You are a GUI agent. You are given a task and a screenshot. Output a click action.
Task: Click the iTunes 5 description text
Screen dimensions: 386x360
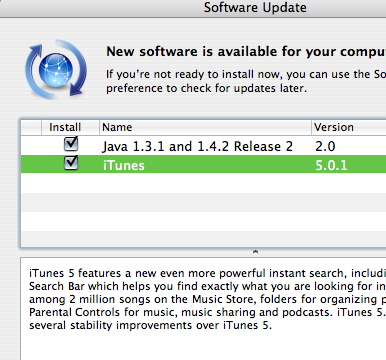207,299
